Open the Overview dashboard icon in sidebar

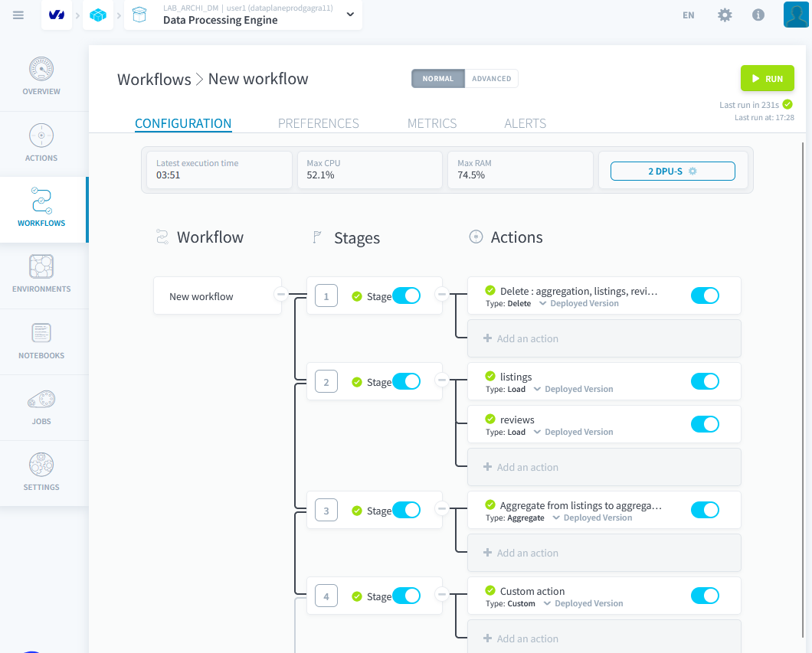(41, 70)
